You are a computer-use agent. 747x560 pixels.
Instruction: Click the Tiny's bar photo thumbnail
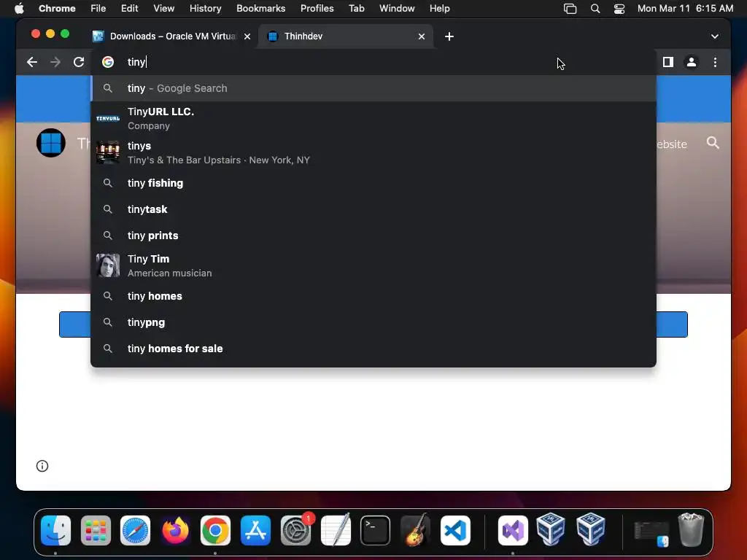click(x=108, y=152)
